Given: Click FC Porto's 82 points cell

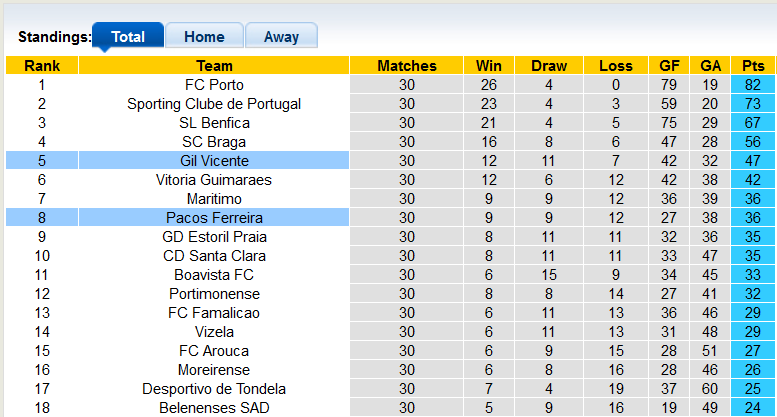Looking at the screenshot, I should (x=753, y=85).
